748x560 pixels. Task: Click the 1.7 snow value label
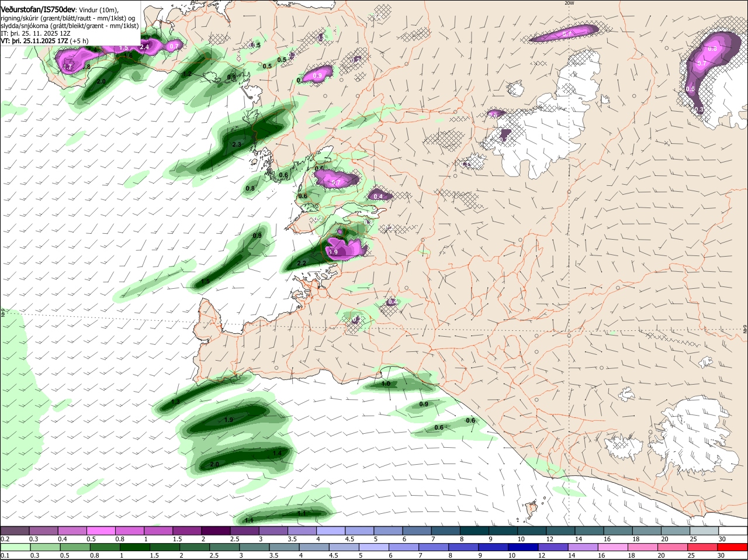click(x=68, y=67)
